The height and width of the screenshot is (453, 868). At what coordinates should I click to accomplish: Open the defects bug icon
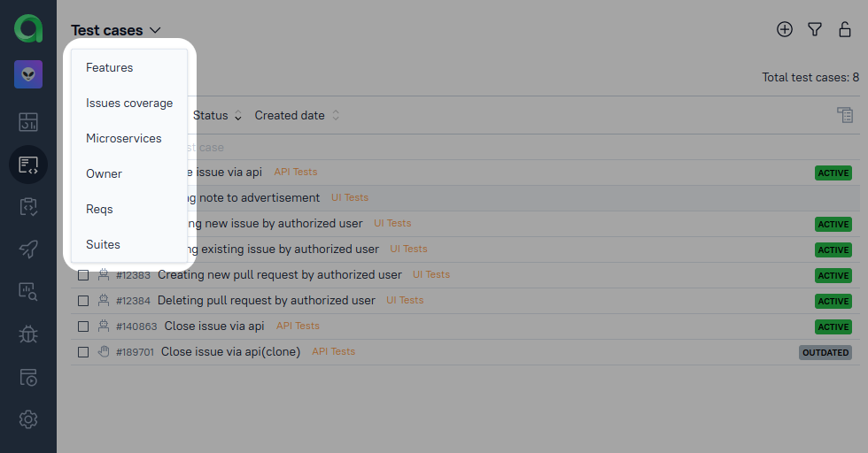pos(28,334)
